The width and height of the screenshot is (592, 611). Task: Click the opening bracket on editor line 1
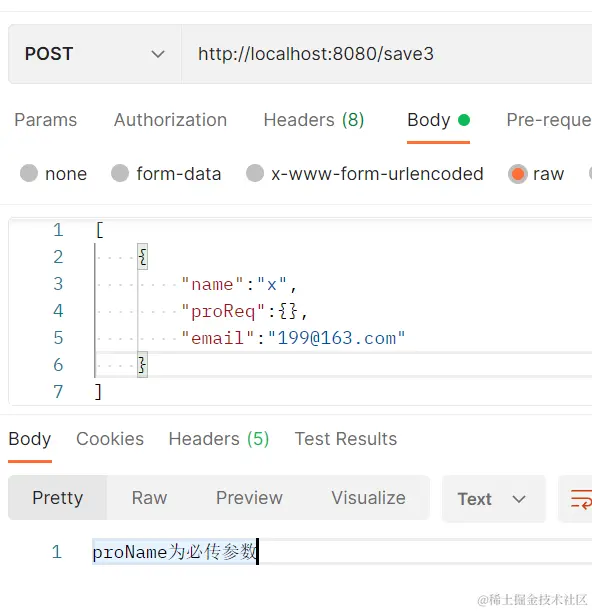click(x=99, y=230)
